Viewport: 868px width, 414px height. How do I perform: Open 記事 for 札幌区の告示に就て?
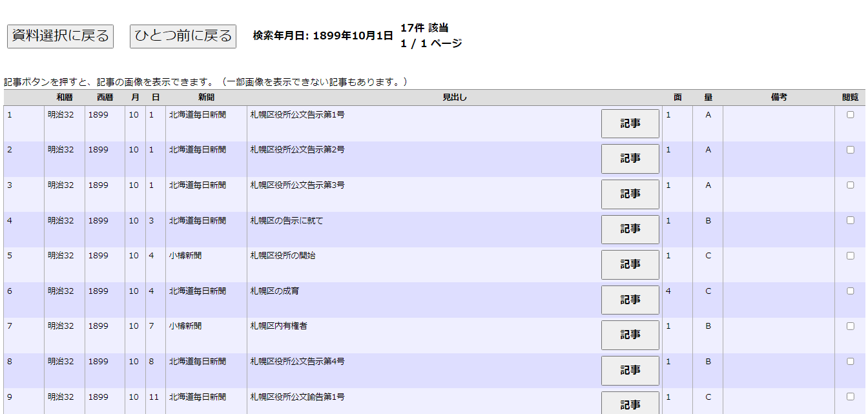coord(630,229)
